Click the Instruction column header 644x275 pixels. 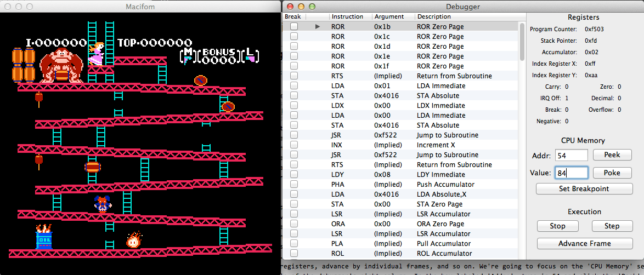(351, 17)
